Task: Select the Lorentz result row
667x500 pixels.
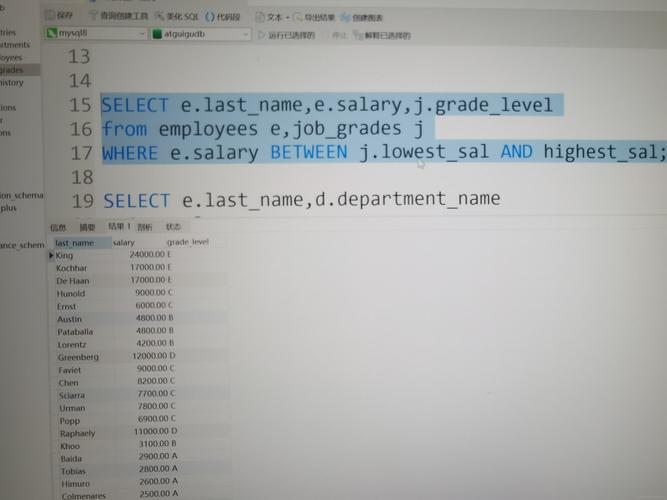Action: coord(140,344)
